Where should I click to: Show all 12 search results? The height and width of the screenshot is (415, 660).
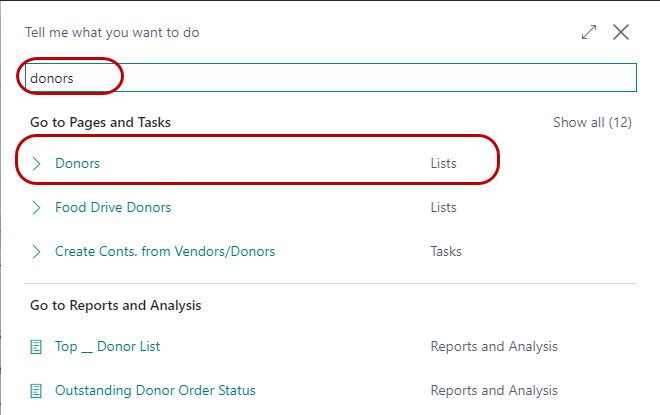(592, 122)
